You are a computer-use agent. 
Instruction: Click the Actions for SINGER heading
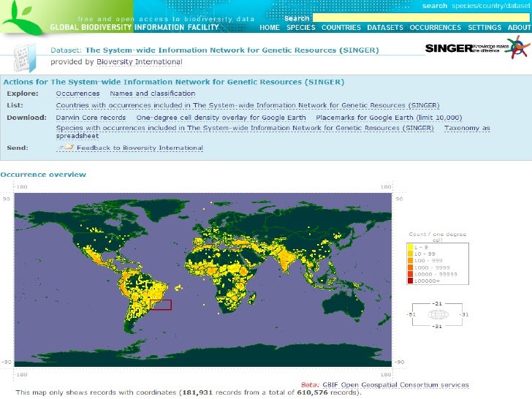click(174, 82)
